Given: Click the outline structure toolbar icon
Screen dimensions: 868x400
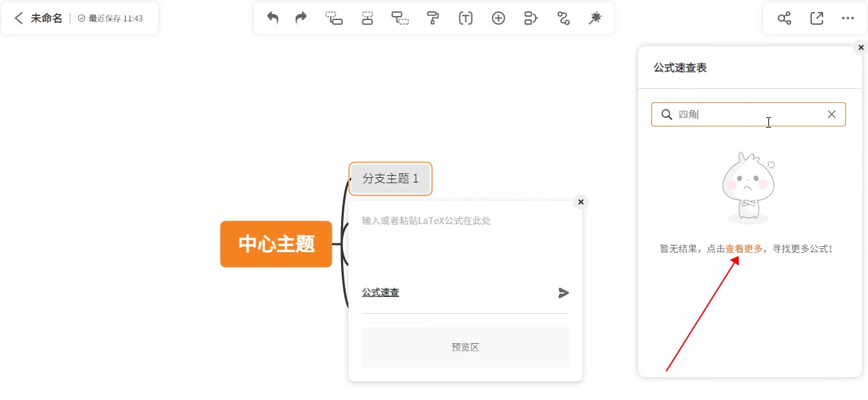Looking at the screenshot, I should coord(530,18).
